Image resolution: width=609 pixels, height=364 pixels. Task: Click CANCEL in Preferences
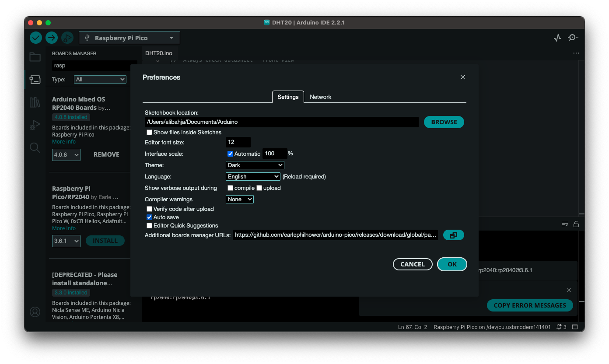(413, 264)
